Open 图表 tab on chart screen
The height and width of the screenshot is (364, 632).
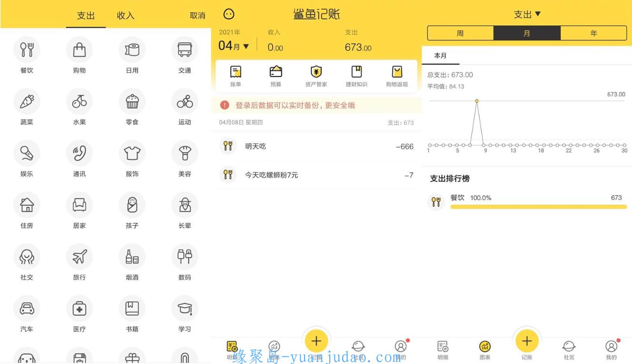(x=485, y=350)
